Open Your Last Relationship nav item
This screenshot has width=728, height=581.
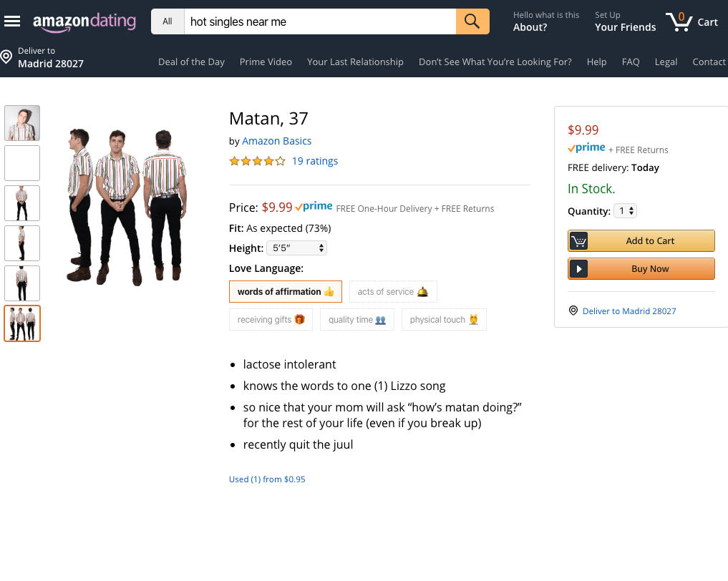point(355,62)
